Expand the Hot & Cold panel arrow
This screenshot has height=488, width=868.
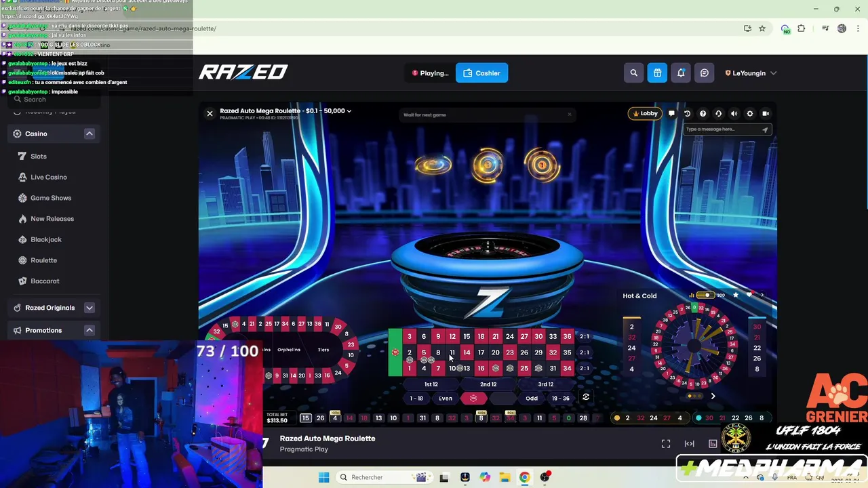pos(762,296)
